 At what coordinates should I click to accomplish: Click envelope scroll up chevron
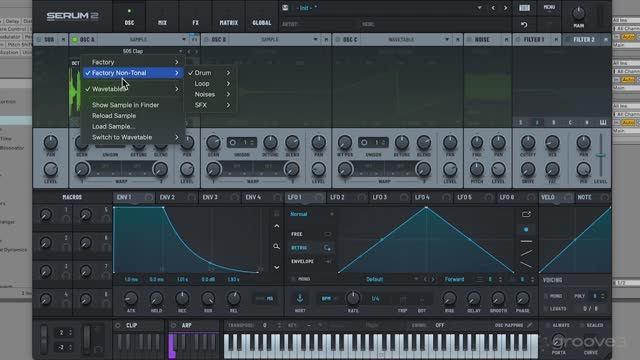point(276,226)
